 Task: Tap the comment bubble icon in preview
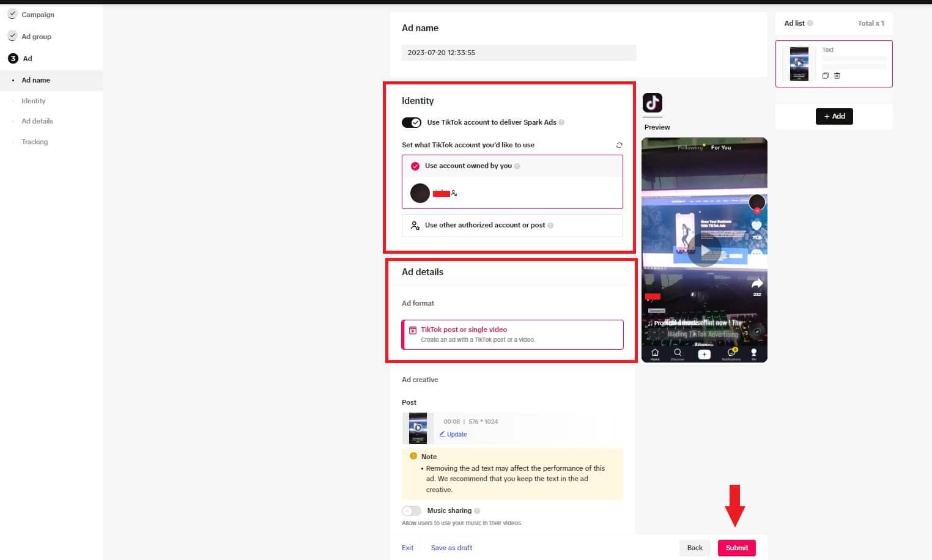(x=756, y=253)
